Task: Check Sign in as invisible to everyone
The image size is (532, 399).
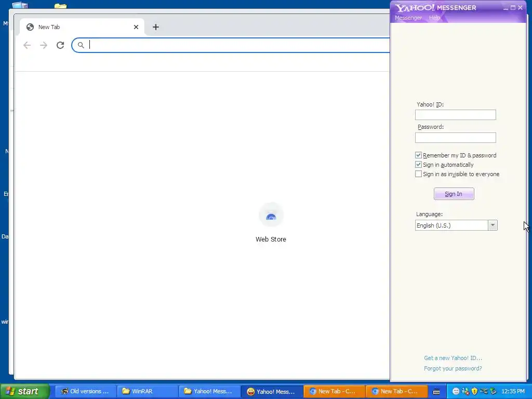Action: point(418,174)
